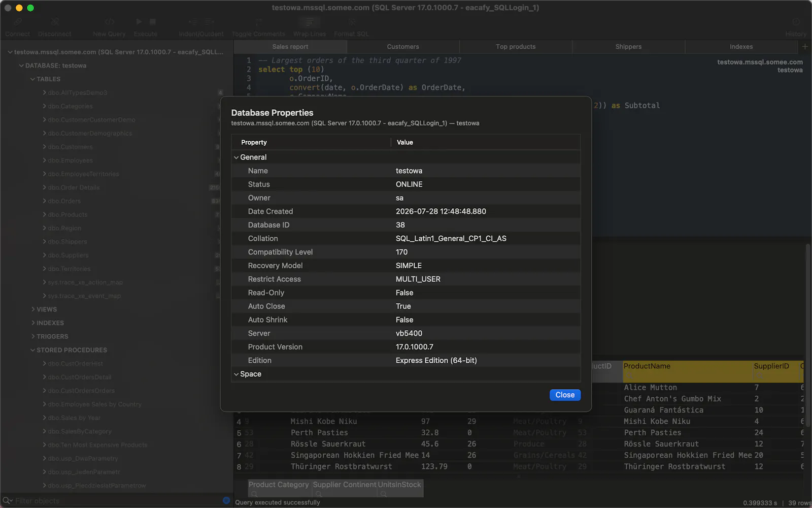Viewport: 812px width, 508px height.
Task: Add a new query tab with plus icon
Action: (805, 46)
